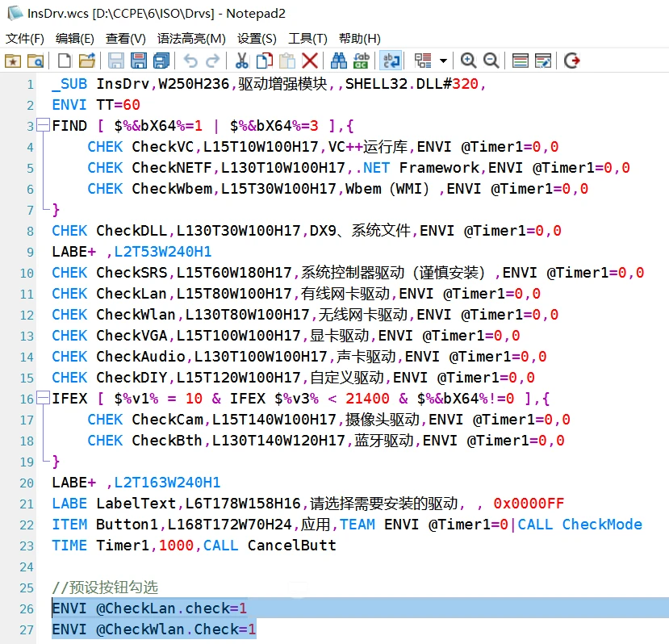This screenshot has height=644, width=669.
Task: Click on text CheckWbem
Action: coord(172,189)
